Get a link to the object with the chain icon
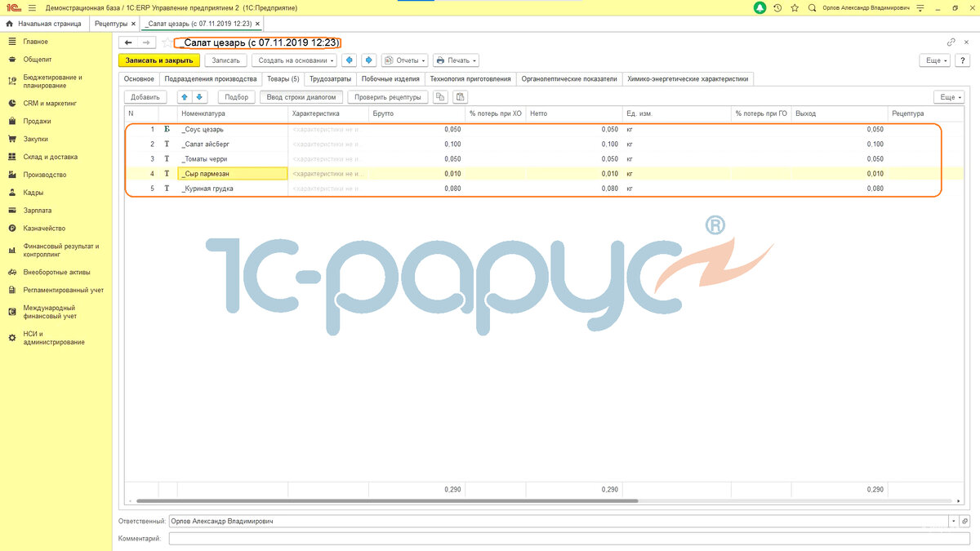 951,42
